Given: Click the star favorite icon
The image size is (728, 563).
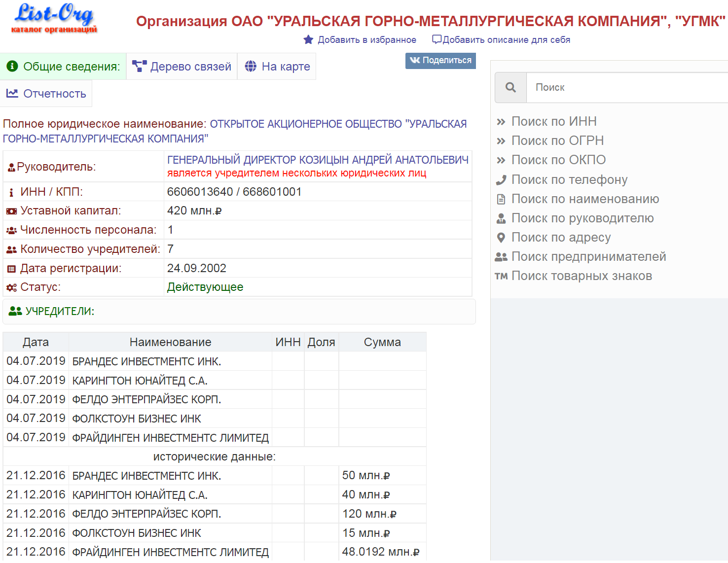Looking at the screenshot, I should 308,39.
